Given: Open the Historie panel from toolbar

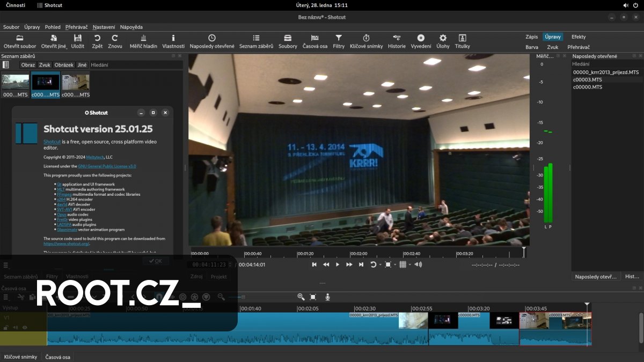Looking at the screenshot, I should click(397, 41).
